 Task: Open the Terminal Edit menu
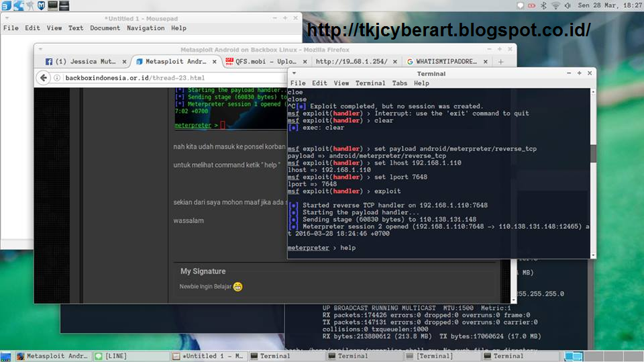tap(319, 83)
